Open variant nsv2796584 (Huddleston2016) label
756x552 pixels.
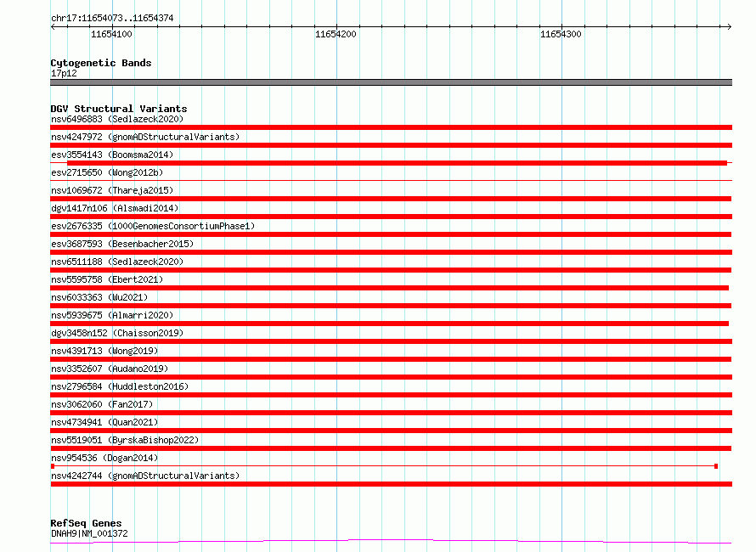(120, 386)
